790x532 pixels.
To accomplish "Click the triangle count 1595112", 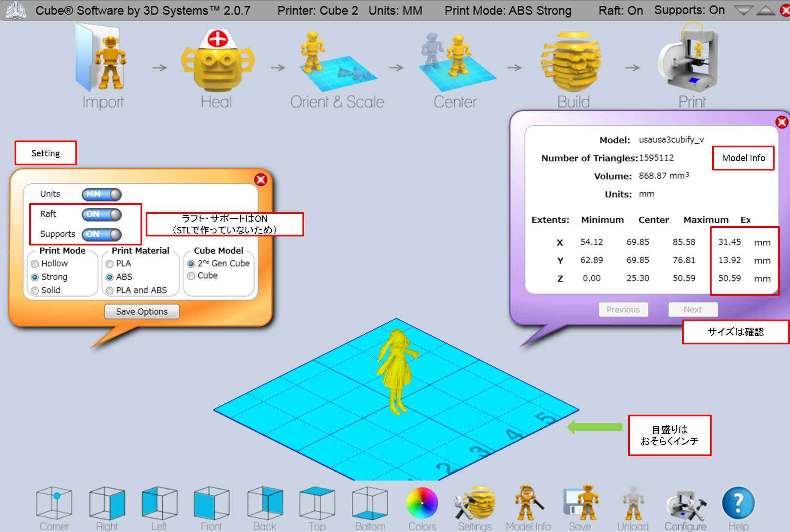I will coord(656,158).
